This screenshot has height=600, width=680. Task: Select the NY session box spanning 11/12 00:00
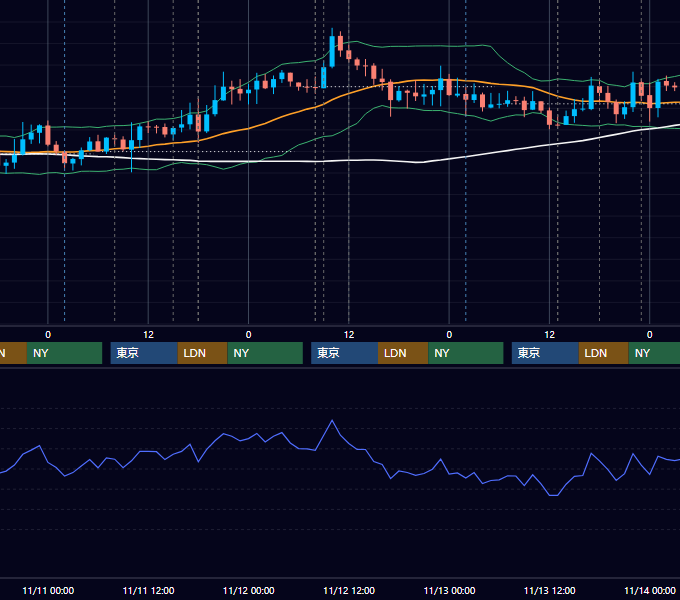265,353
